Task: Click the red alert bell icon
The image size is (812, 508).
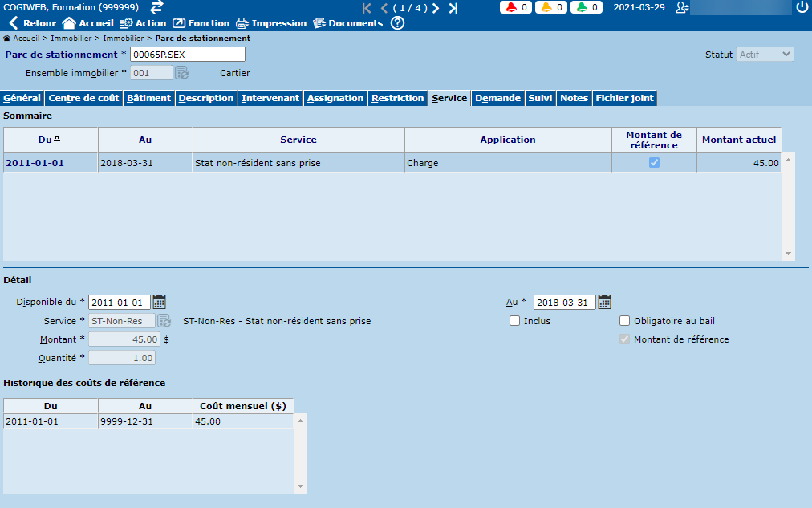Action: (510, 7)
